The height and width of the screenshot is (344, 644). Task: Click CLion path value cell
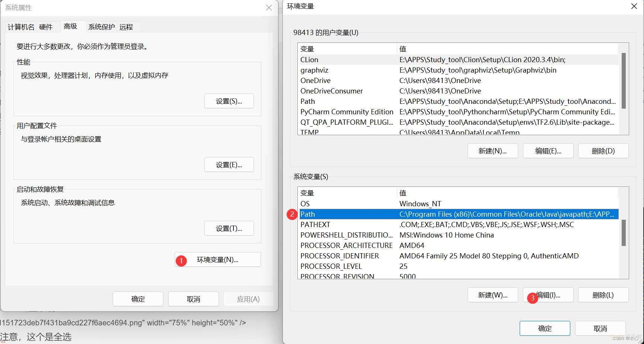coord(482,60)
